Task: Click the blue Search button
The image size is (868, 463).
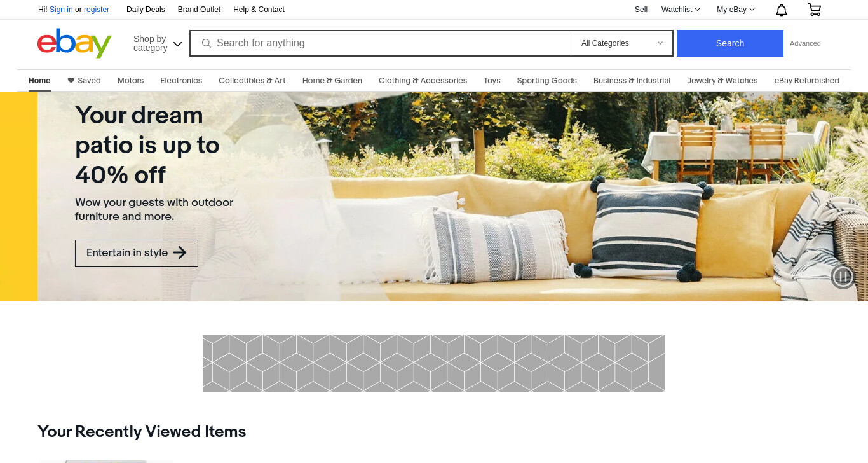Action: click(x=730, y=43)
